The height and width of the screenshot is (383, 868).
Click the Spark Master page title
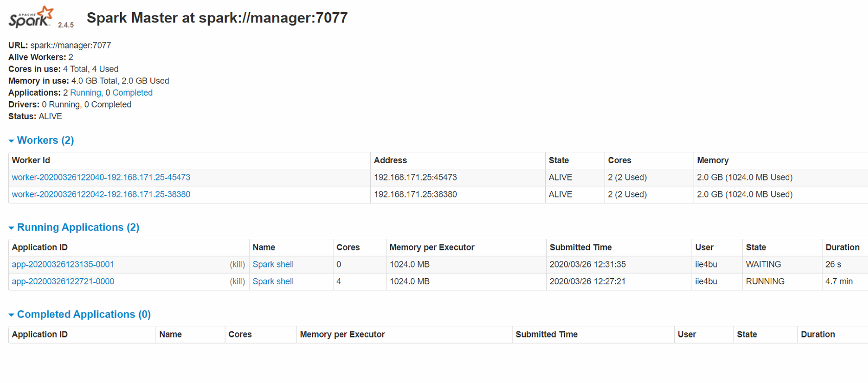coord(217,18)
